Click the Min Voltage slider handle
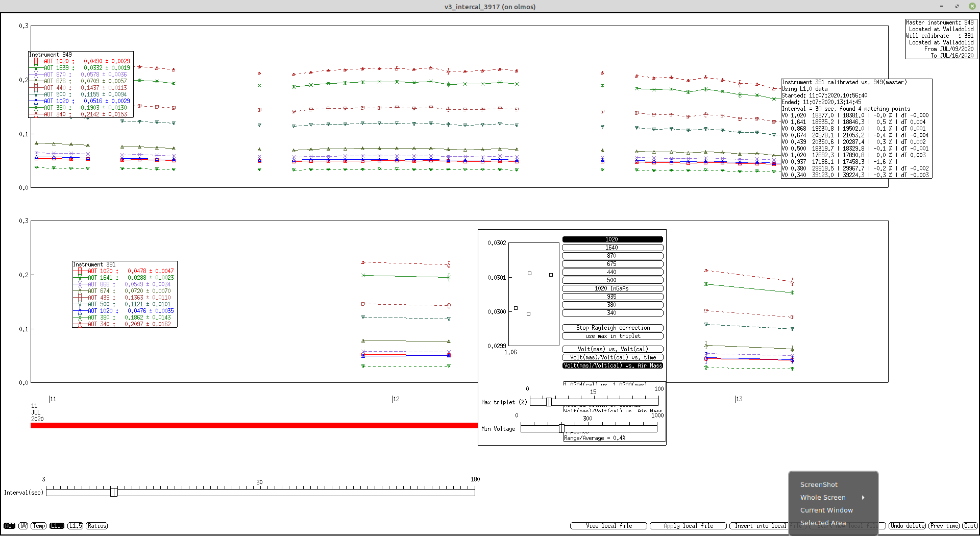Image resolution: width=980 pixels, height=536 pixels. click(x=561, y=428)
